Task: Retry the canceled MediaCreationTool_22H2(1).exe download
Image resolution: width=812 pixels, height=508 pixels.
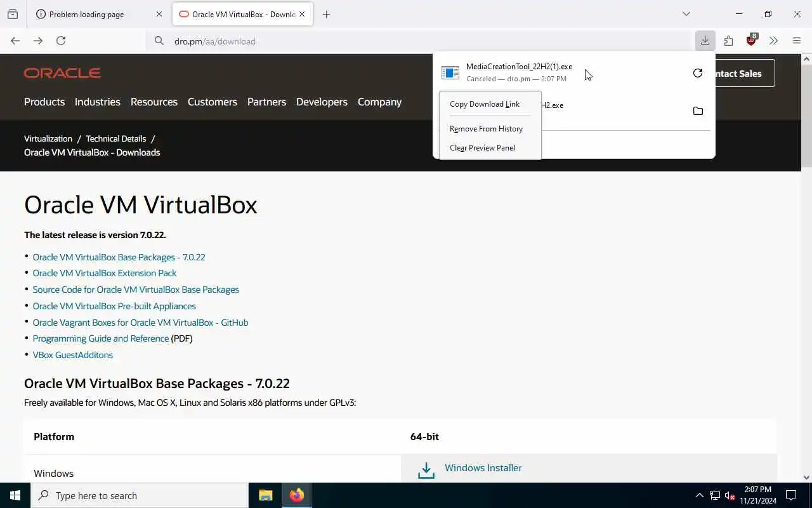Action: (698, 73)
